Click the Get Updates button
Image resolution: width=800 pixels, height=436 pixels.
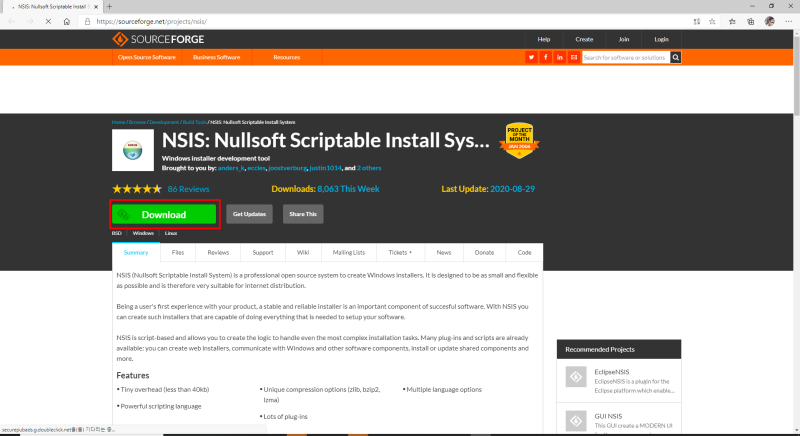(249, 214)
